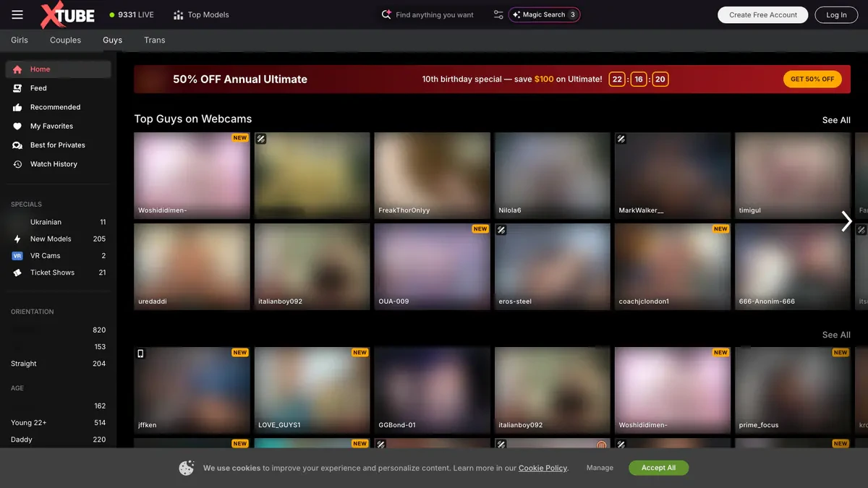
Task: Open the Woshididimen- thumbnail in top row
Action: point(192,175)
